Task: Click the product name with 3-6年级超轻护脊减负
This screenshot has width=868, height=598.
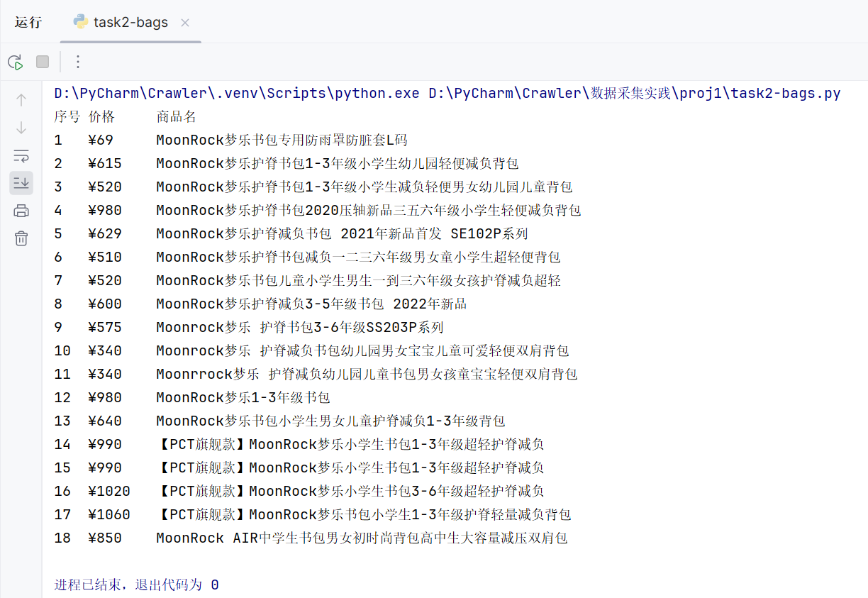Action: 350,491
